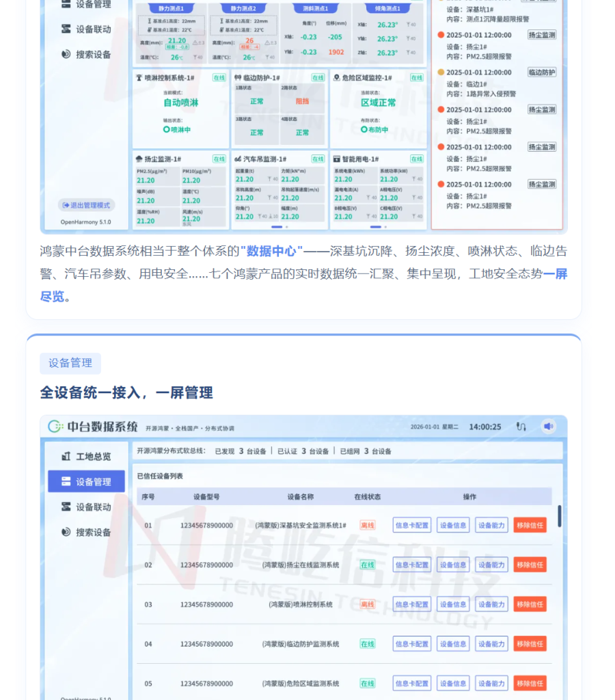The width and height of the screenshot is (615, 700).
Task: Click 在线 badge on 喷淋控制系统-1# card
Action: [219, 78]
